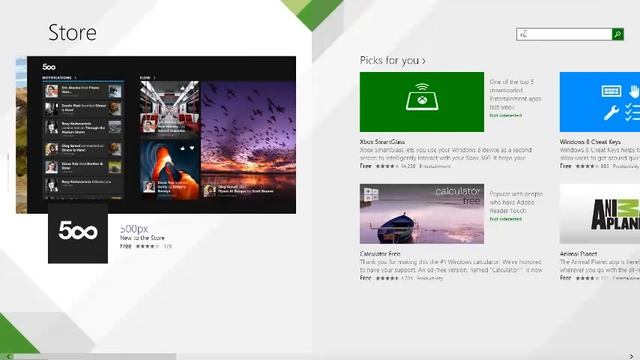Click the Windows 8 Cheat Keys name

(x=590, y=142)
